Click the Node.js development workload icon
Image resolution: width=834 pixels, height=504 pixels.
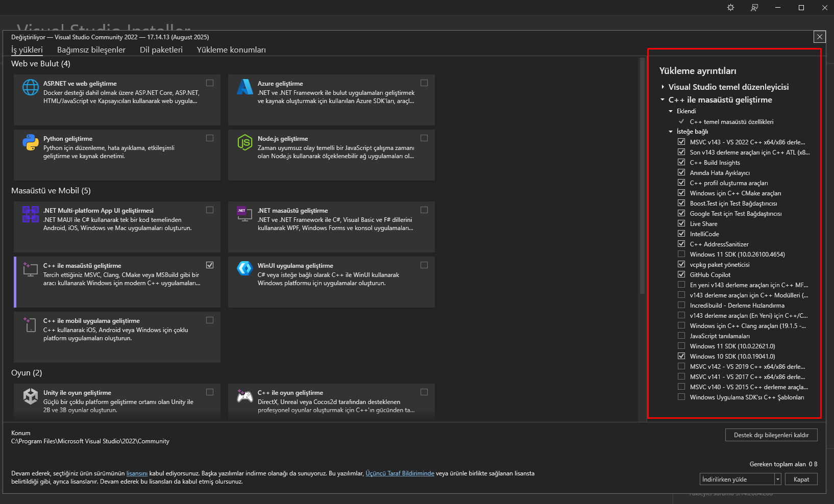pyautogui.click(x=245, y=142)
